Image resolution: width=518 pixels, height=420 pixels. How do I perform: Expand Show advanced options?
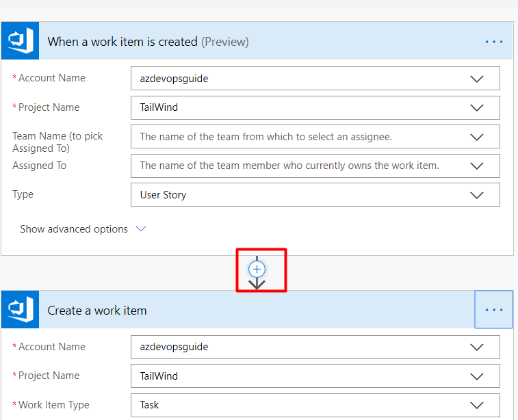coord(83,229)
